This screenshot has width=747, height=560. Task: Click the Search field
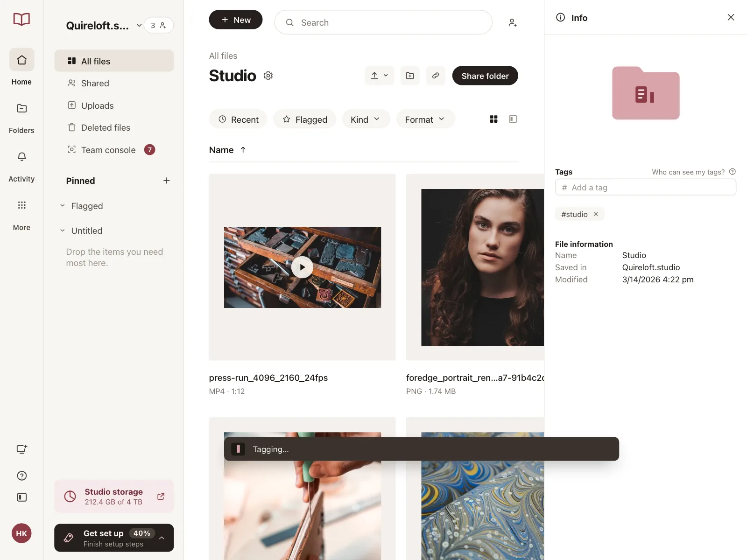click(x=383, y=22)
